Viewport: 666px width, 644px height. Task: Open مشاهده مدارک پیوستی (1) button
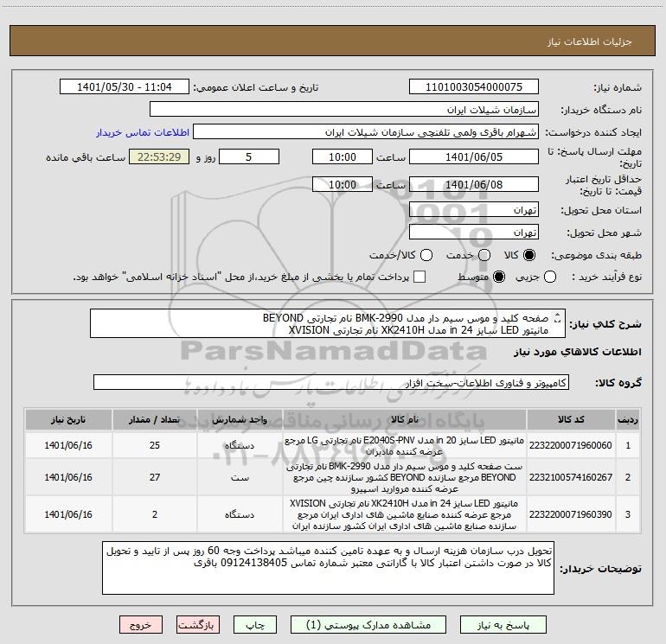[368, 625]
